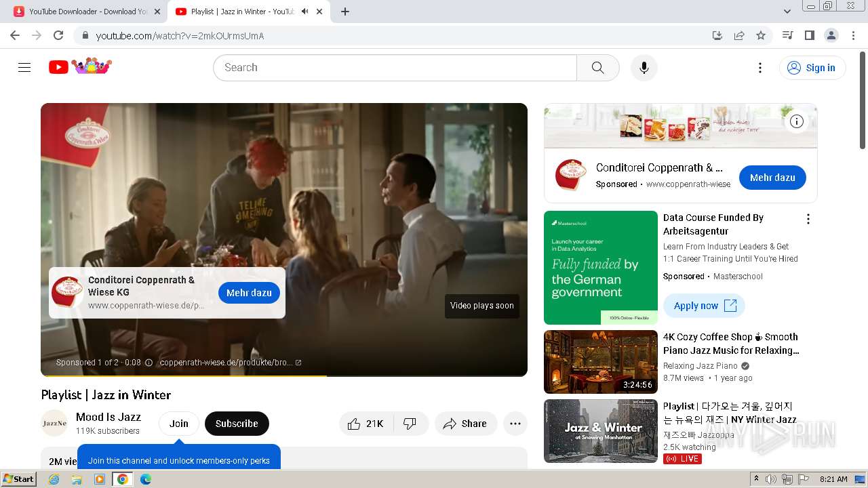The height and width of the screenshot is (488, 868).
Task: Start voice search with microphone icon
Action: pyautogui.click(x=644, y=67)
